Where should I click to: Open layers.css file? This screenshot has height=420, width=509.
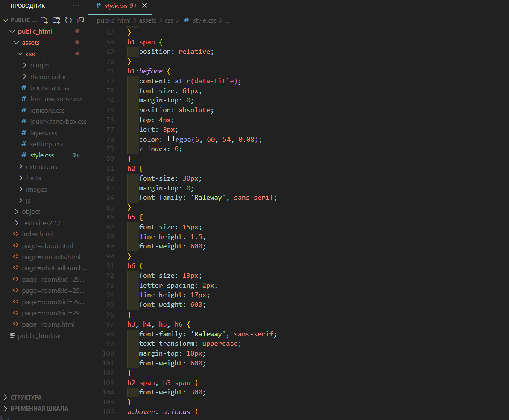coord(44,133)
